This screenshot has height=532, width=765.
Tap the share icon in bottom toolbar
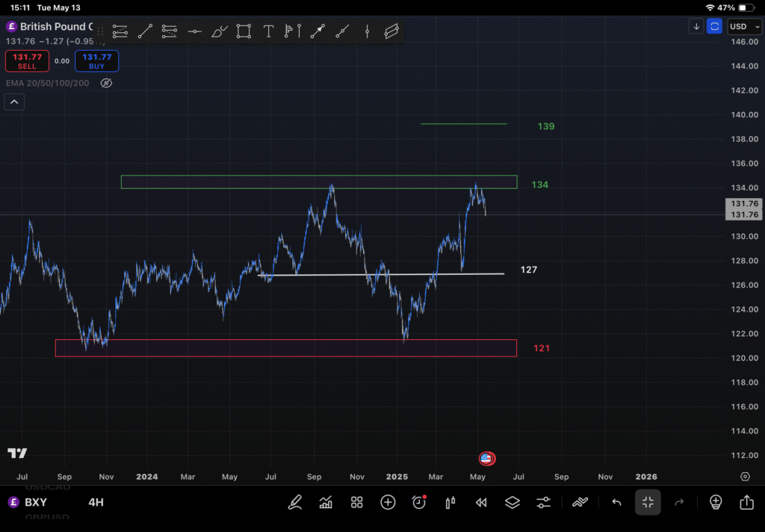(x=746, y=502)
